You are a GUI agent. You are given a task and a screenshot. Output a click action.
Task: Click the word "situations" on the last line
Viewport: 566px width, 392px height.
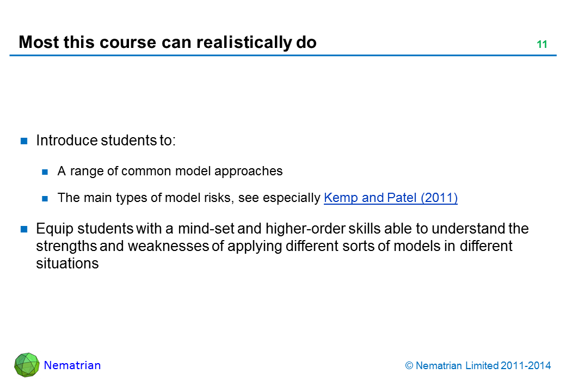click(67, 264)
